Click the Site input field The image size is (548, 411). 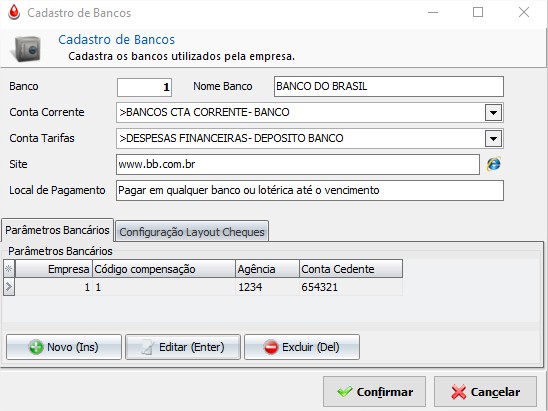click(x=298, y=164)
